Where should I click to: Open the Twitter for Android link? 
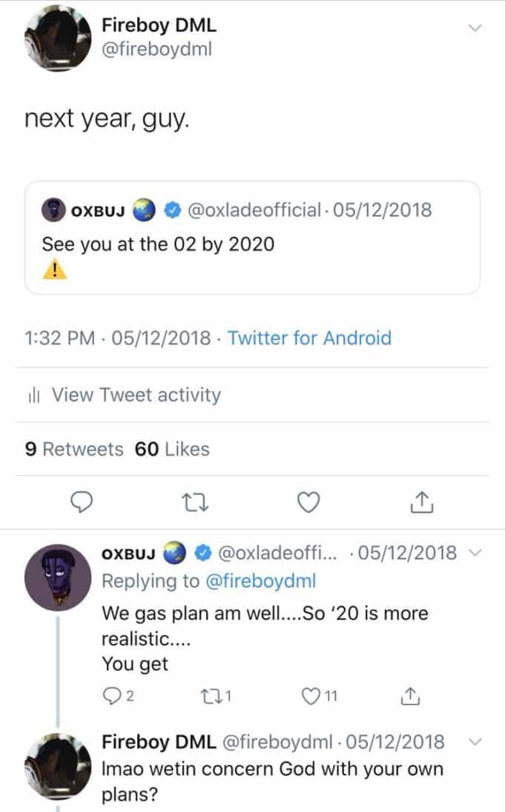(x=309, y=338)
